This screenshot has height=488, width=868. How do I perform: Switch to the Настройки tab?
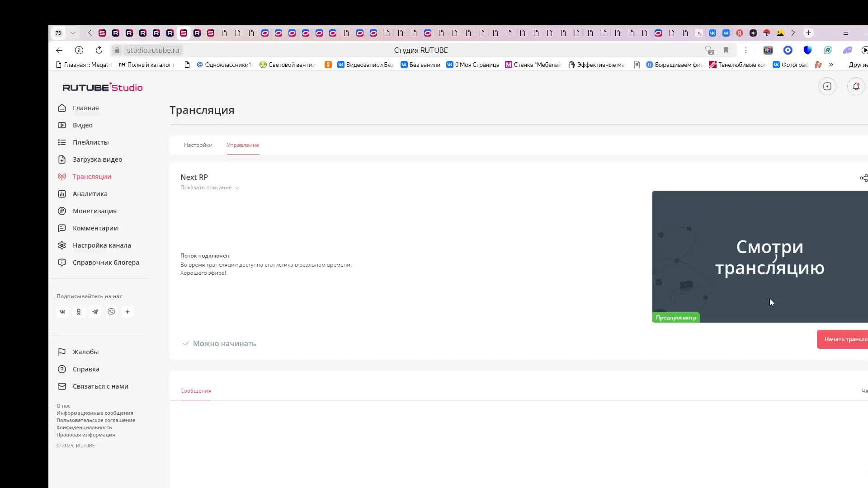coord(198,145)
